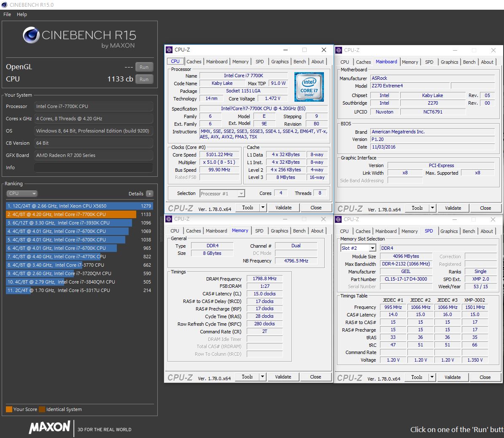Open Bench tab in the Mainboard tab window
This screenshot has width=504, height=438.
(469, 62)
